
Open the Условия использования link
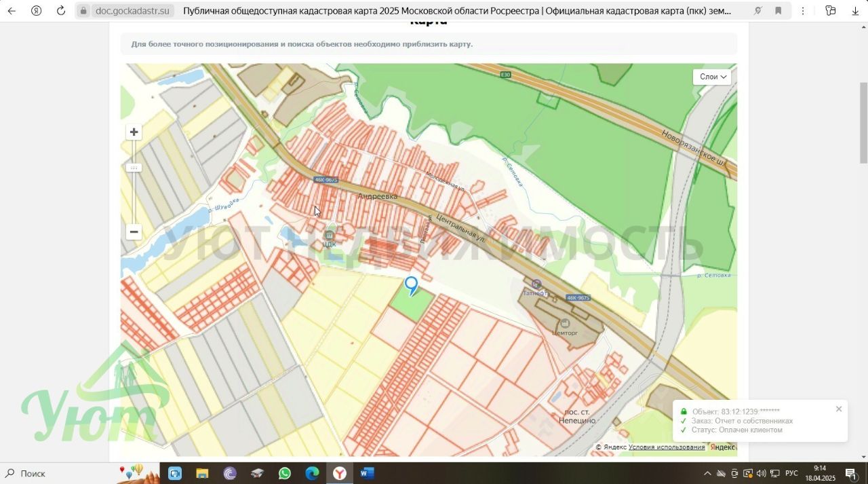(666, 447)
